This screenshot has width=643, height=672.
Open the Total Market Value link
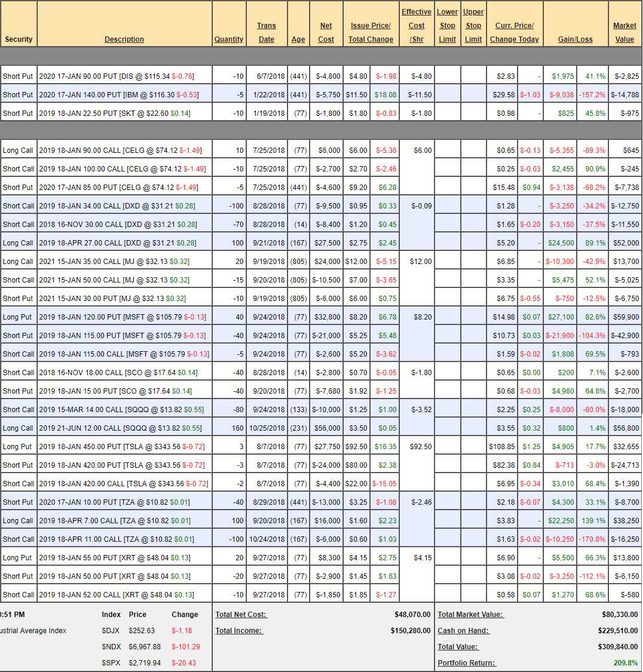470,615
